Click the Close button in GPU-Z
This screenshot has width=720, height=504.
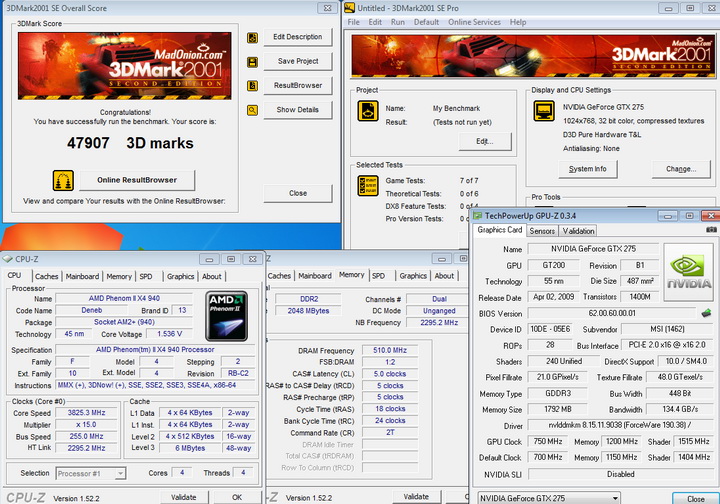[695, 499]
